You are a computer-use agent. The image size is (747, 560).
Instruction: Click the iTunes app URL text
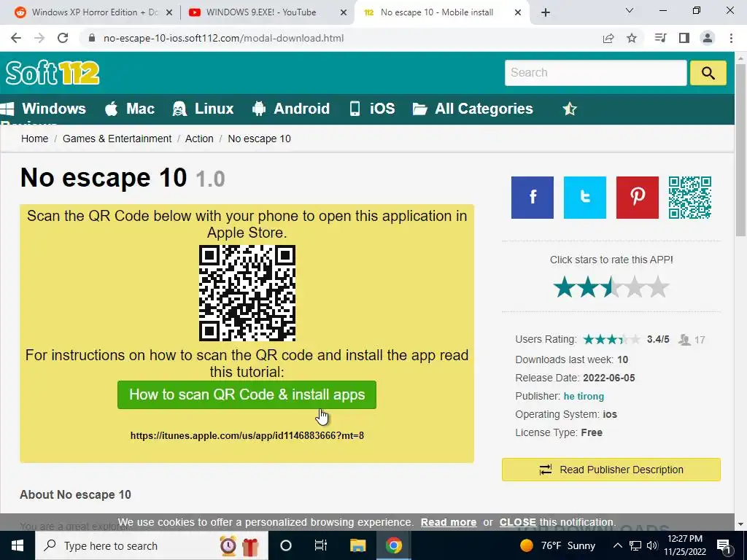tap(247, 435)
